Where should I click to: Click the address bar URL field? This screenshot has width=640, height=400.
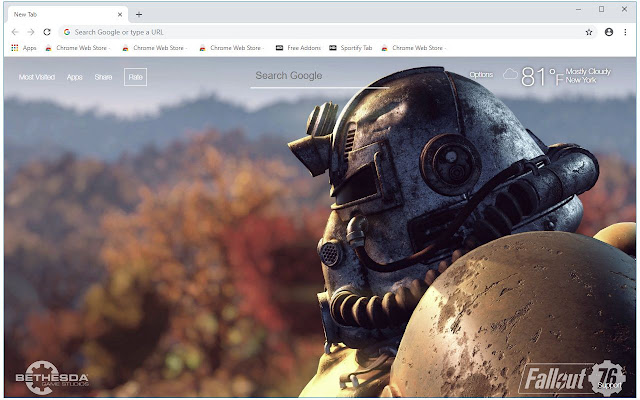click(x=327, y=32)
